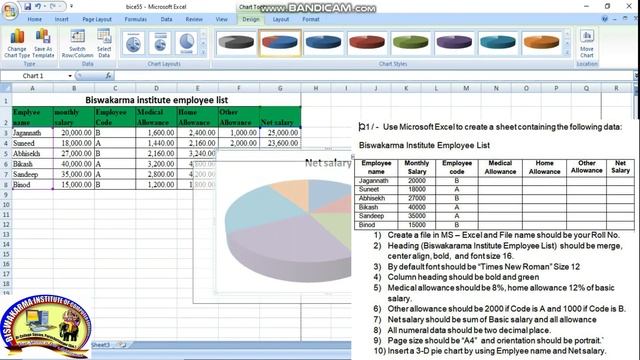Screen dimensions: 640x360
Task: Open the Home ribbon tab
Action: [x=34, y=19]
